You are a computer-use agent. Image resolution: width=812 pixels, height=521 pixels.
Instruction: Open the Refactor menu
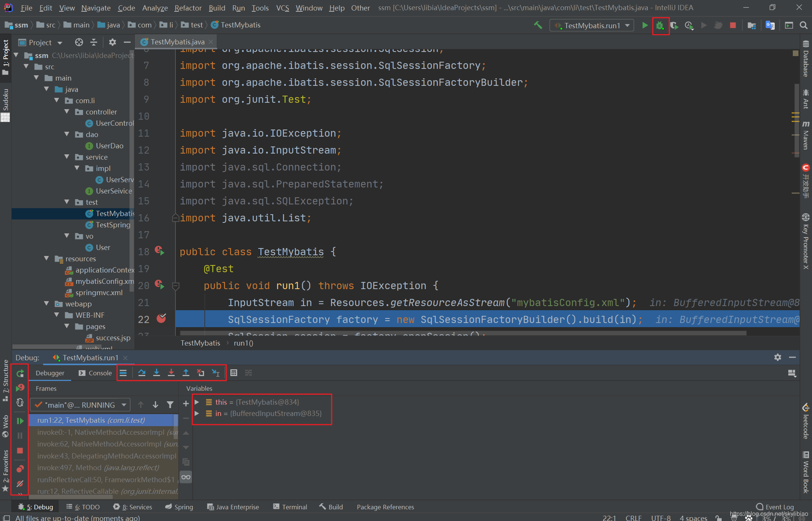[x=188, y=8]
